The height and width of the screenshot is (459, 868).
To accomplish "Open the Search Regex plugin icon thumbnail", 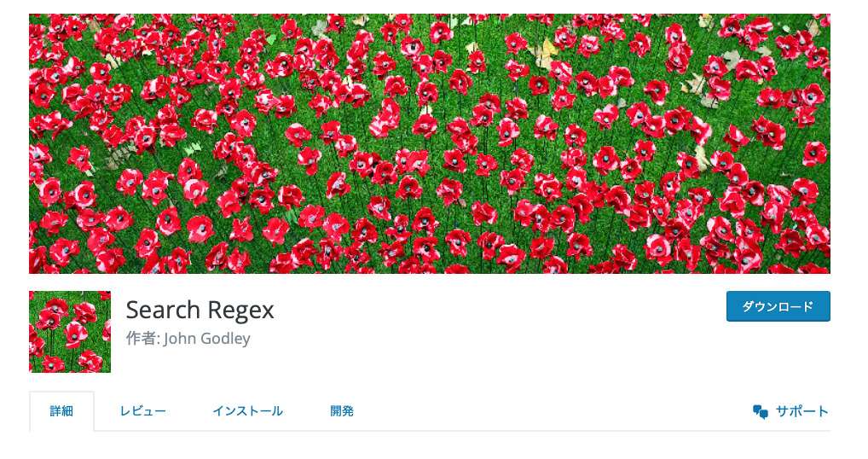I will point(70,332).
